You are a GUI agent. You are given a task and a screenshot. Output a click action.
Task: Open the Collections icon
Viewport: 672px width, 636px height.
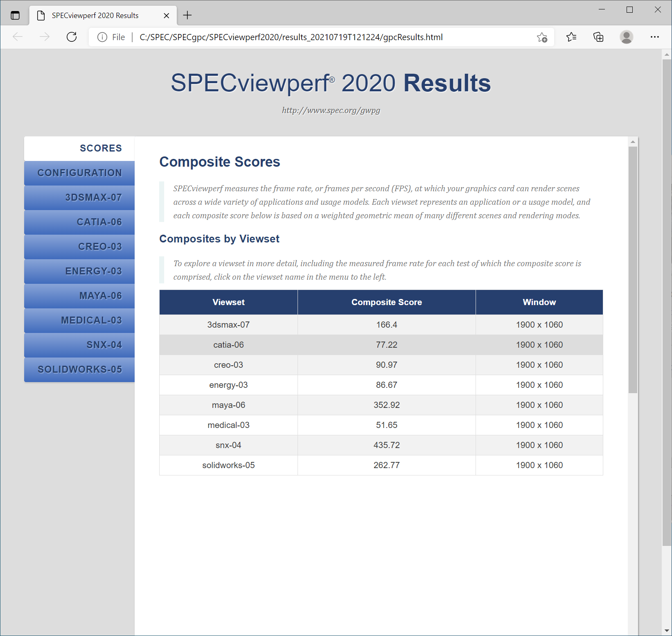coord(598,37)
